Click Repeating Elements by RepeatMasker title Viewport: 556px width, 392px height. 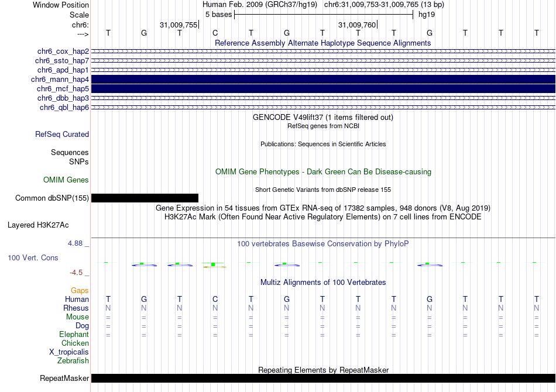[324, 370]
